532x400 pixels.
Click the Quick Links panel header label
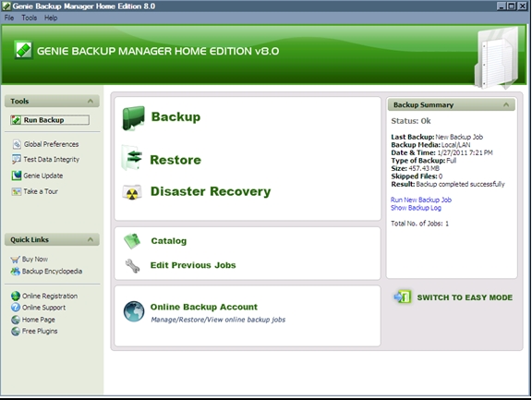pos(30,239)
